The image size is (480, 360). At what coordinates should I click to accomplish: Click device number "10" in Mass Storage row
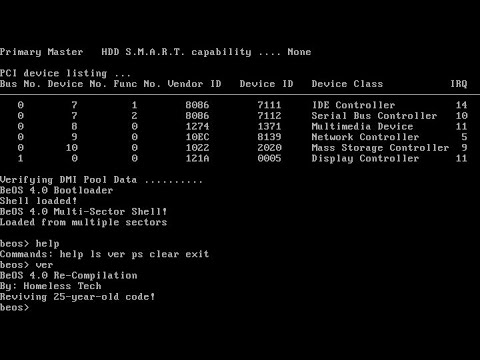pos(72,148)
